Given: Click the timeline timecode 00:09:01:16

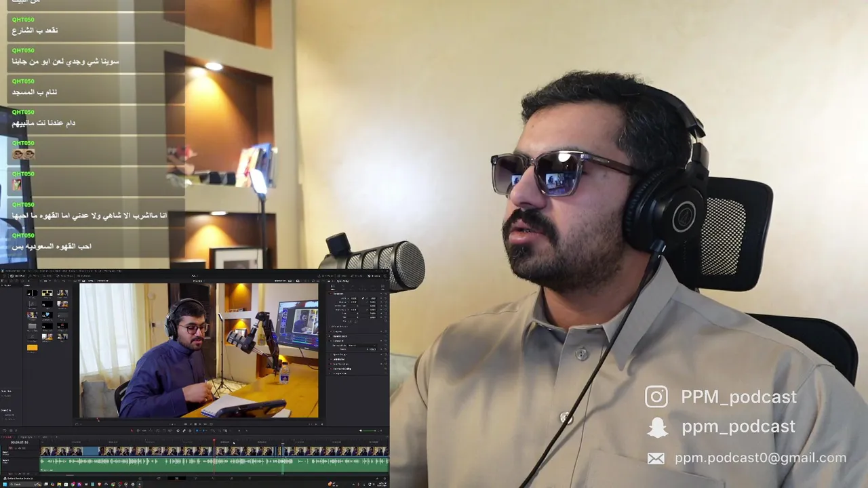Looking at the screenshot, I should click(x=20, y=443).
